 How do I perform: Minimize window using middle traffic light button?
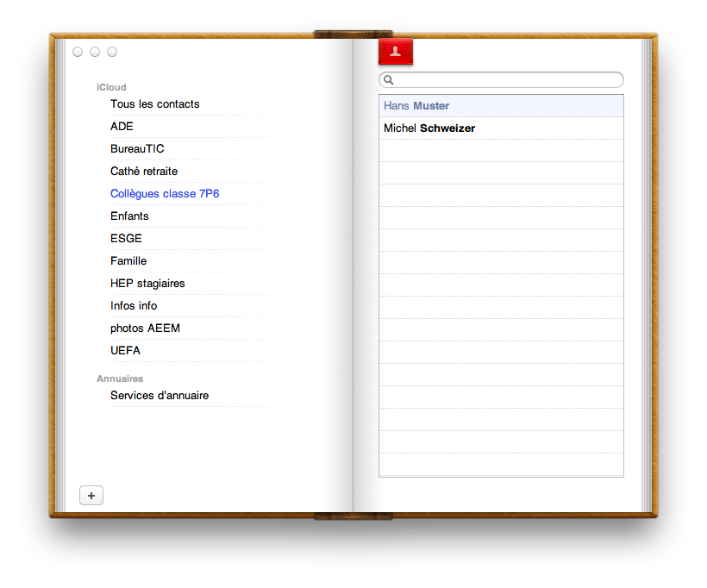[95, 52]
